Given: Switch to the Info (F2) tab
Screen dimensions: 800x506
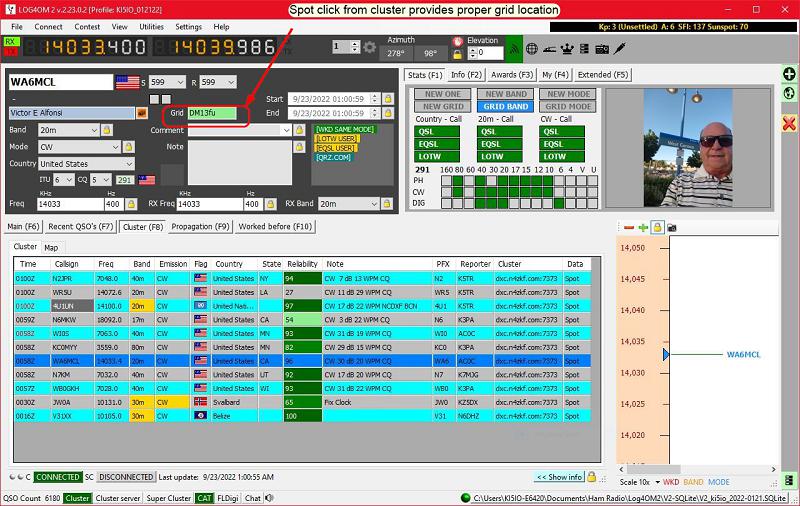Looking at the screenshot, I should click(466, 75).
